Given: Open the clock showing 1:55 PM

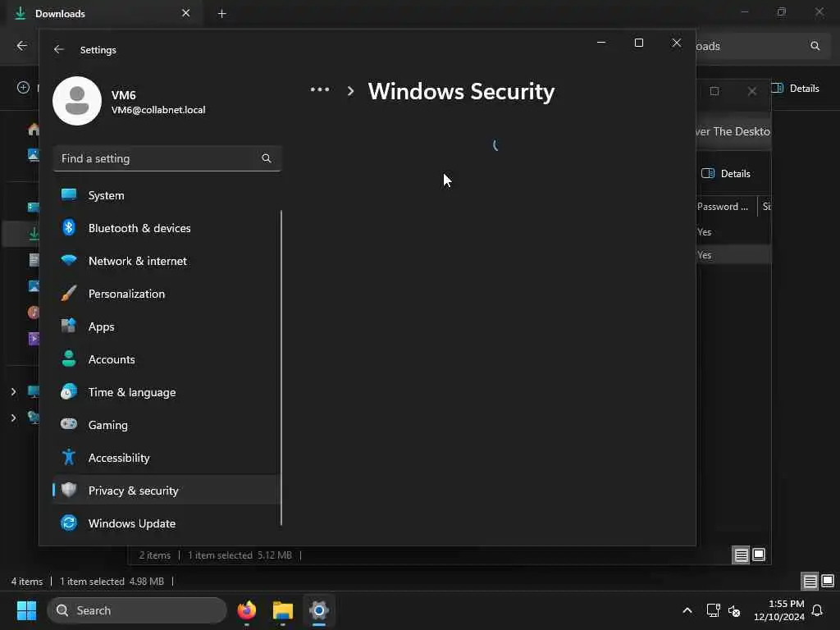Looking at the screenshot, I should 779,610.
